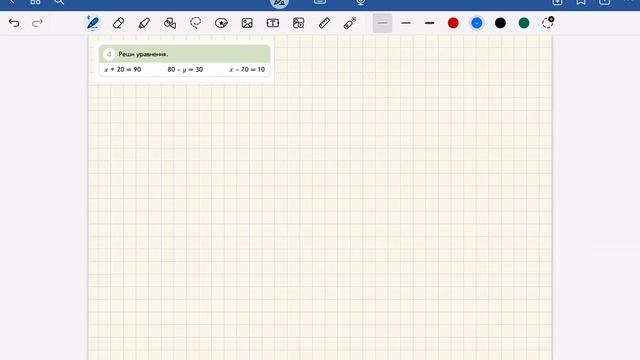Image resolution: width=640 pixels, height=360 pixels.
Task: Click the "Реши уравнения" heading text
Action: pyautogui.click(x=143, y=54)
